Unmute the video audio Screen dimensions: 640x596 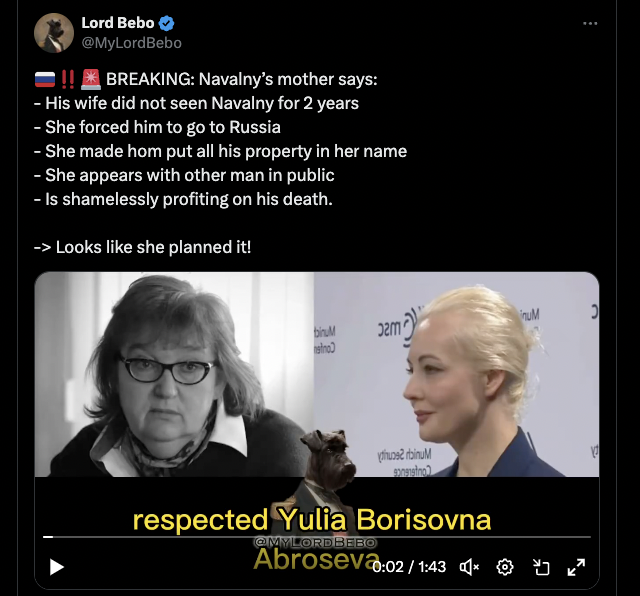click(x=469, y=567)
